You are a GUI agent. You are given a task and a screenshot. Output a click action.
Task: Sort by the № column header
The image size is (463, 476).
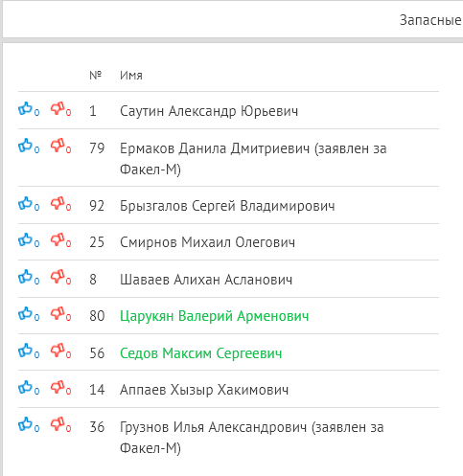(x=95, y=76)
